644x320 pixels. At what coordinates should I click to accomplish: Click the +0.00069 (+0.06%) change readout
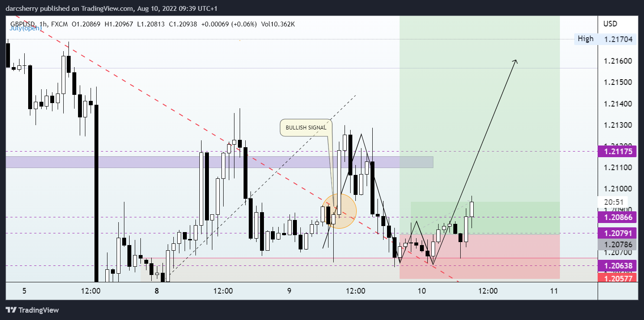(x=229, y=24)
